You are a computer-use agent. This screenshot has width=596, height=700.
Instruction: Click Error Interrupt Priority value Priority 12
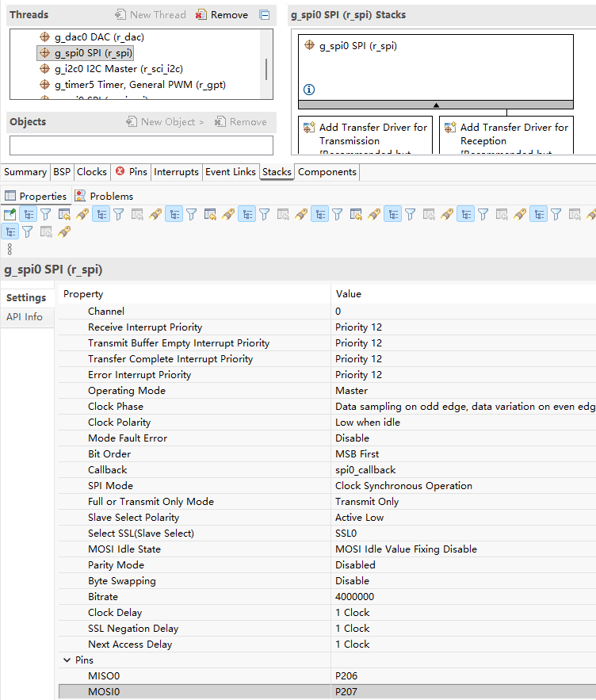click(x=464, y=374)
